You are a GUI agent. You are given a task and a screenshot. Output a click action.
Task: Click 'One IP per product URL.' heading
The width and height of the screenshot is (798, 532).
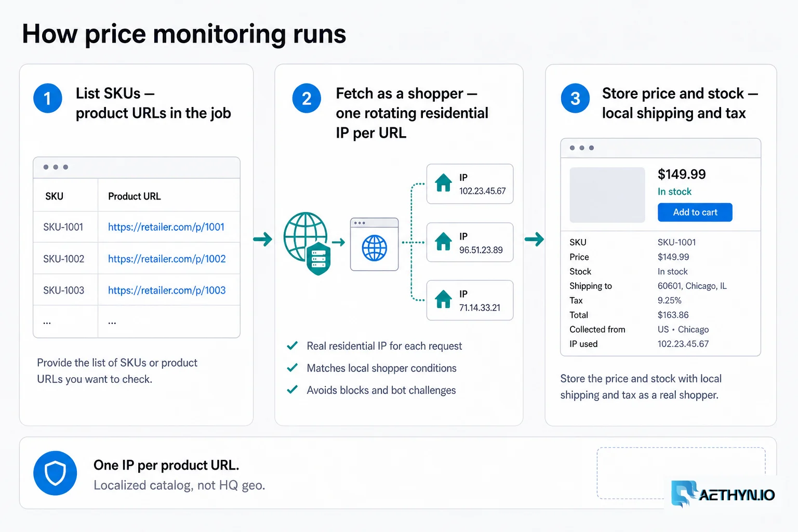pos(166,465)
